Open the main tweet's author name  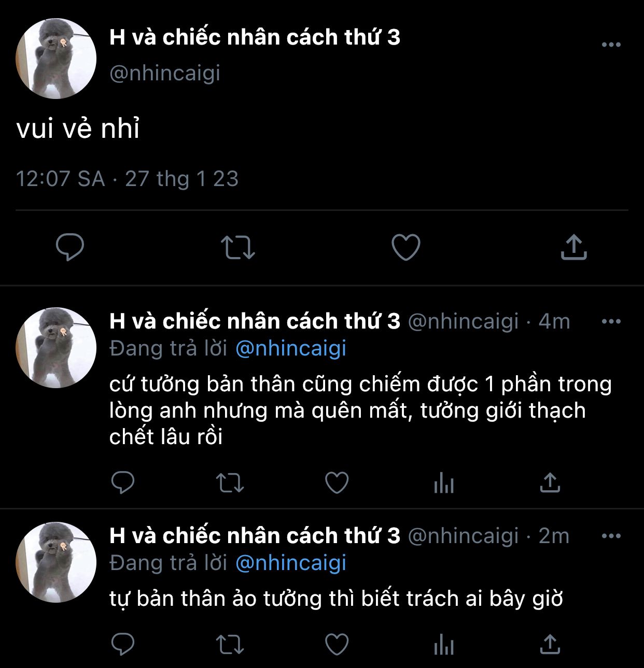[x=255, y=37]
